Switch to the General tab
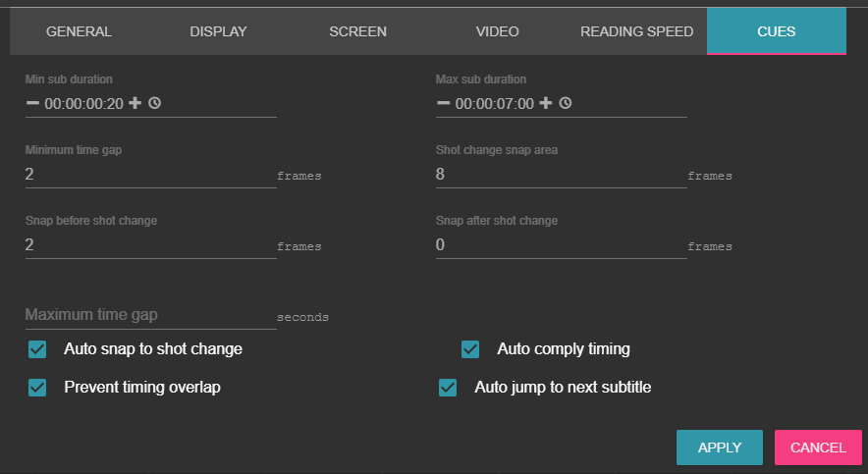 pos(79,31)
